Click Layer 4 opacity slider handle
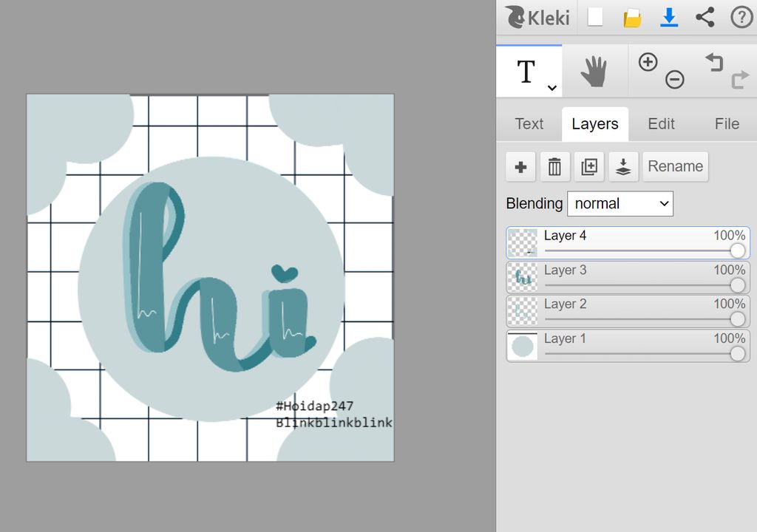This screenshot has height=532, width=757. [737, 250]
